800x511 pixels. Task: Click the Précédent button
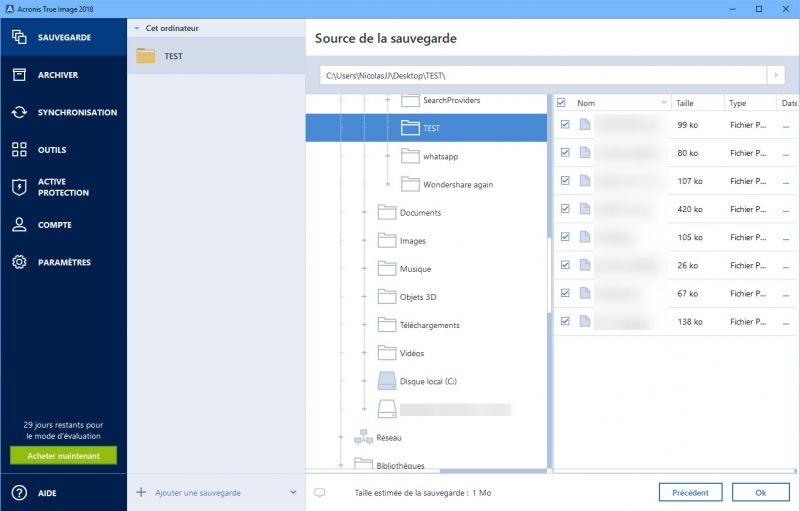[690, 492]
